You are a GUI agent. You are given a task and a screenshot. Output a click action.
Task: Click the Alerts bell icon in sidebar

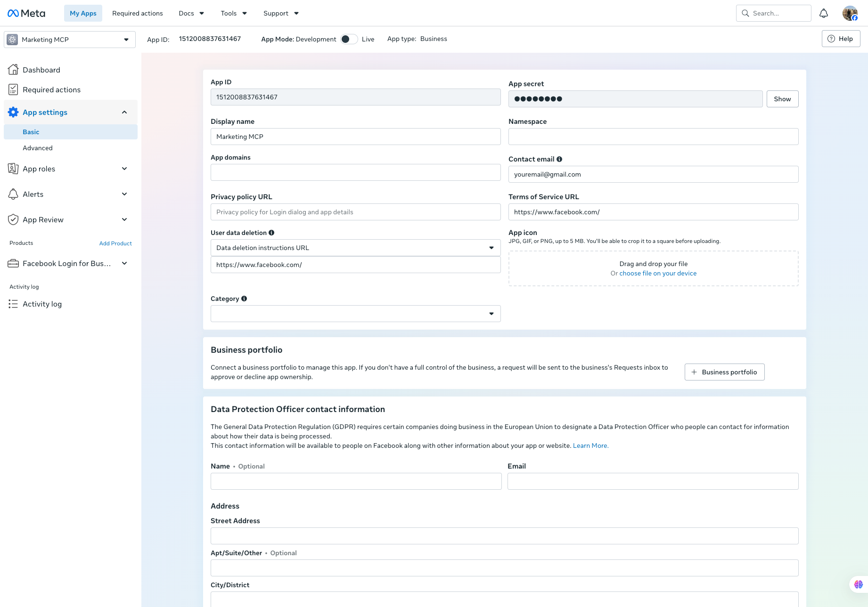click(13, 194)
